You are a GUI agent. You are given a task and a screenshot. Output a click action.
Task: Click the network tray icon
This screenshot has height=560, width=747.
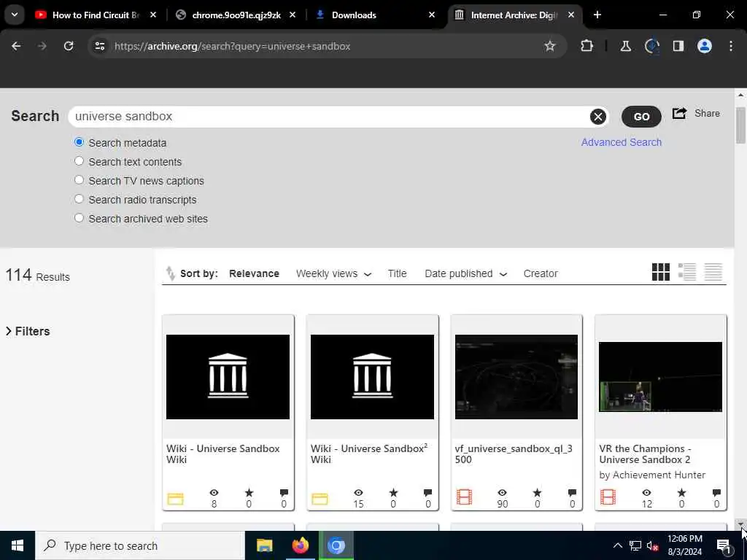(635, 545)
